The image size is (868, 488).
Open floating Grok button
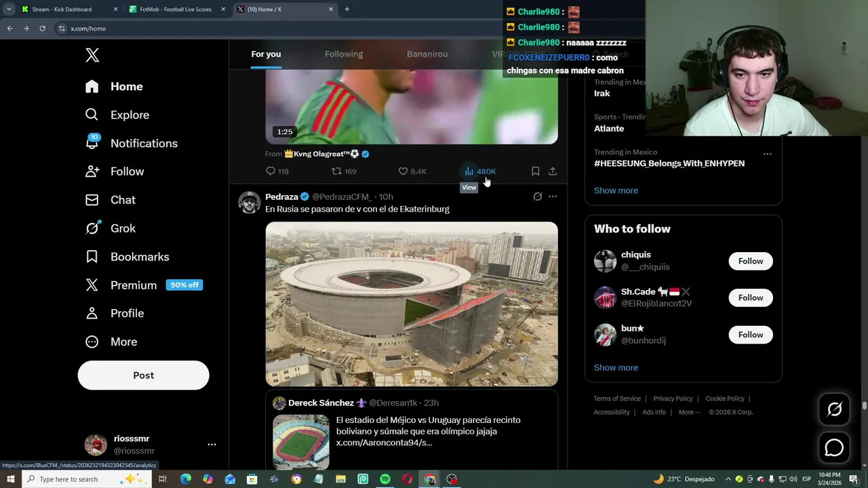coord(834,409)
